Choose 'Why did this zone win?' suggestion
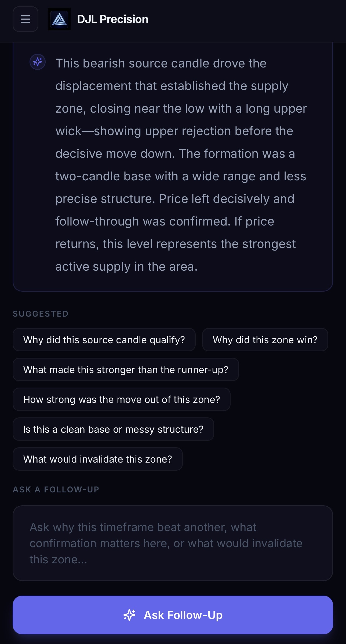The width and height of the screenshot is (346, 644). (x=265, y=340)
